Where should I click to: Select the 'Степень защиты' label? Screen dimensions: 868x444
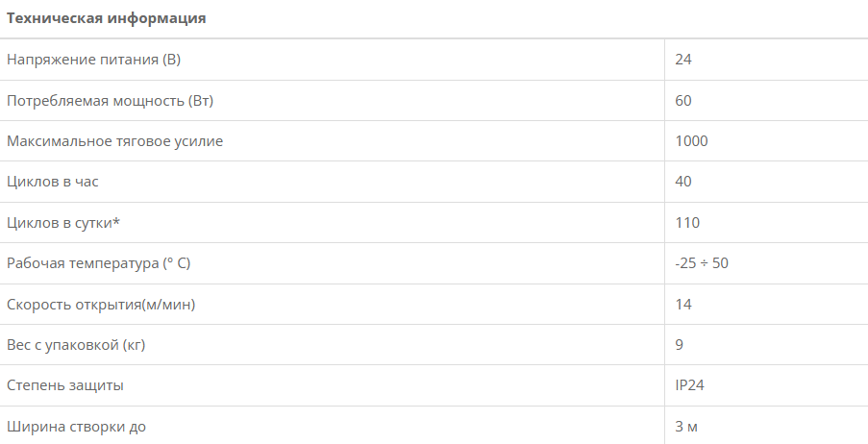coord(65,385)
